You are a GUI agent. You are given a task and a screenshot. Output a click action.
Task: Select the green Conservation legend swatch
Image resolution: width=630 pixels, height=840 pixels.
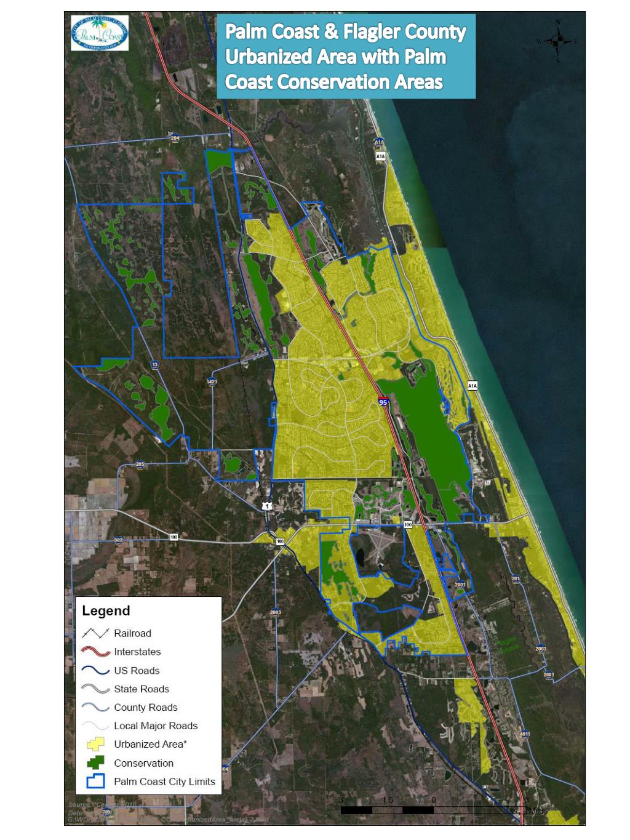(95, 763)
